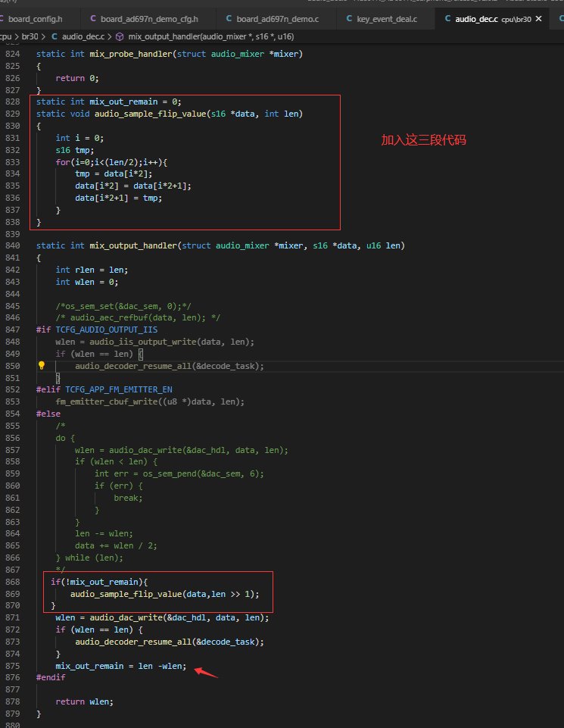564x728 pixels.
Task: Click line number 828 in the gutter
Action: tap(13, 102)
